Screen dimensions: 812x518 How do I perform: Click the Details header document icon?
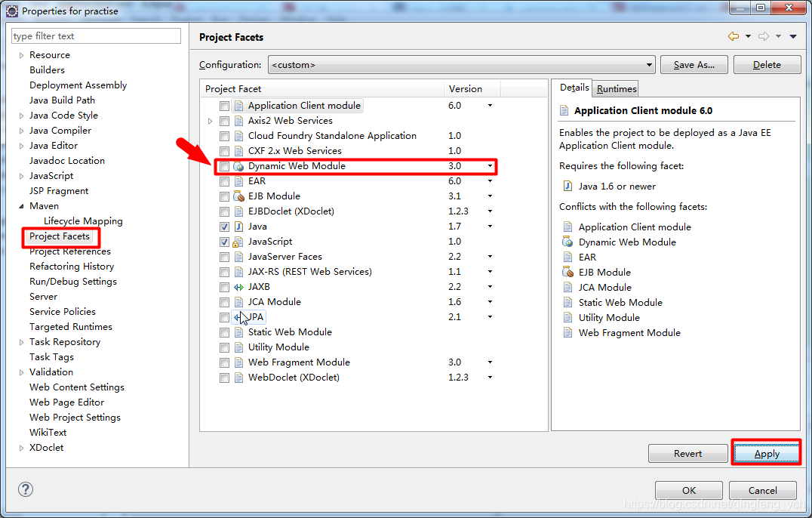(564, 110)
